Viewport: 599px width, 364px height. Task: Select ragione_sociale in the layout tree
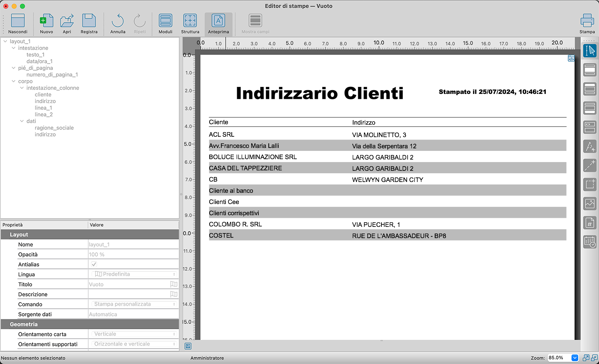[x=54, y=128]
